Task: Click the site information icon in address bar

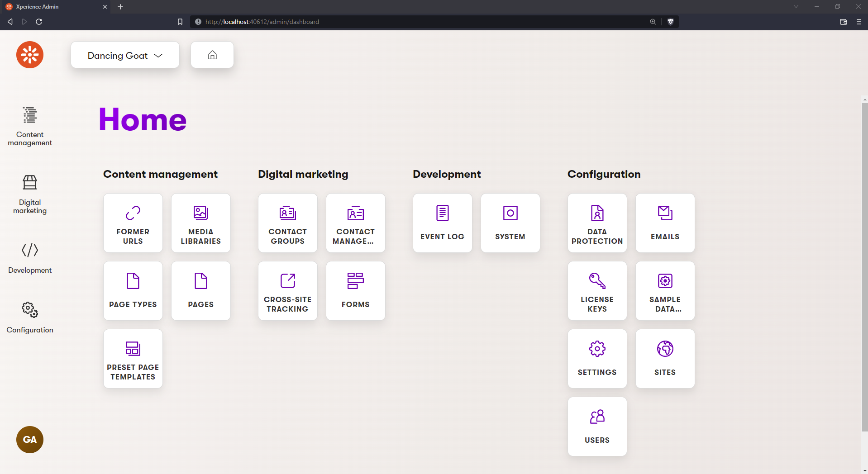Action: click(198, 22)
